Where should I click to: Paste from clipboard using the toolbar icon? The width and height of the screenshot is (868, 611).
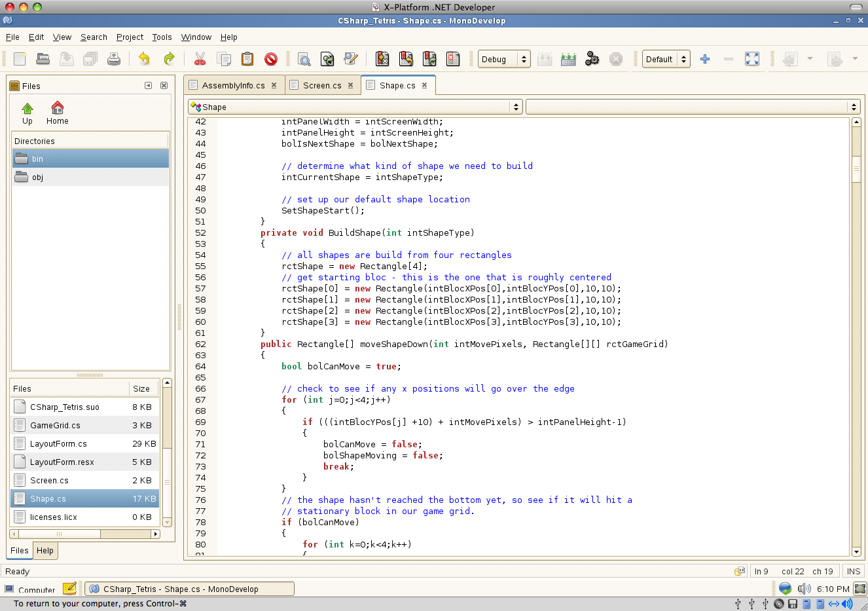click(x=247, y=59)
